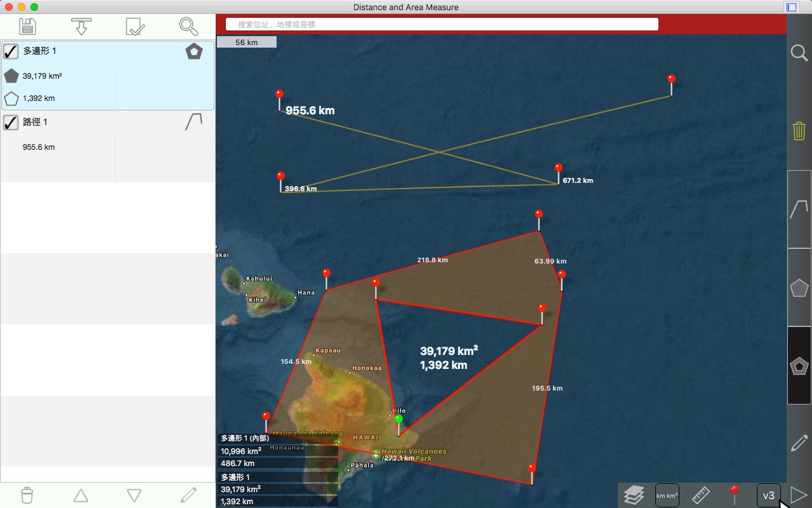Toggle checkbox for 路徑 1
Image resolution: width=812 pixels, height=508 pixels.
click(11, 122)
